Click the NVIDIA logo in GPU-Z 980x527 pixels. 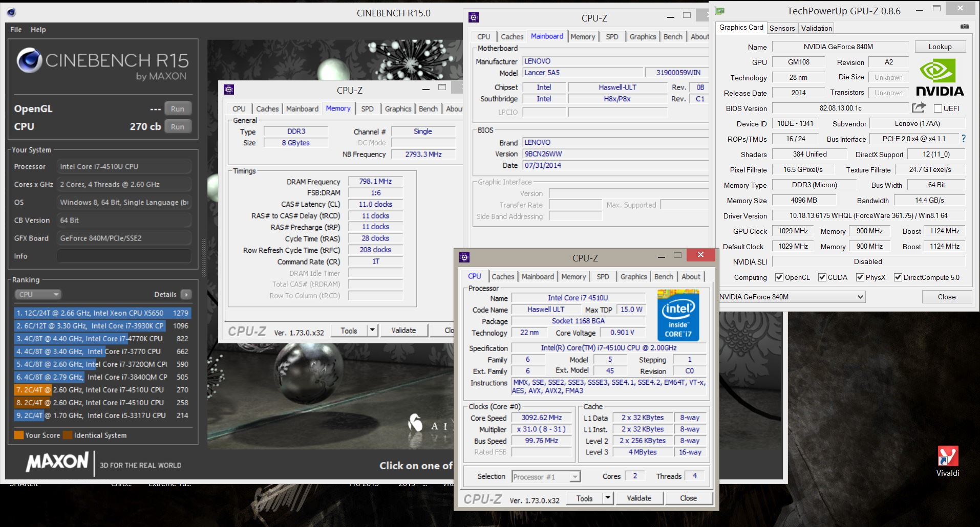940,77
